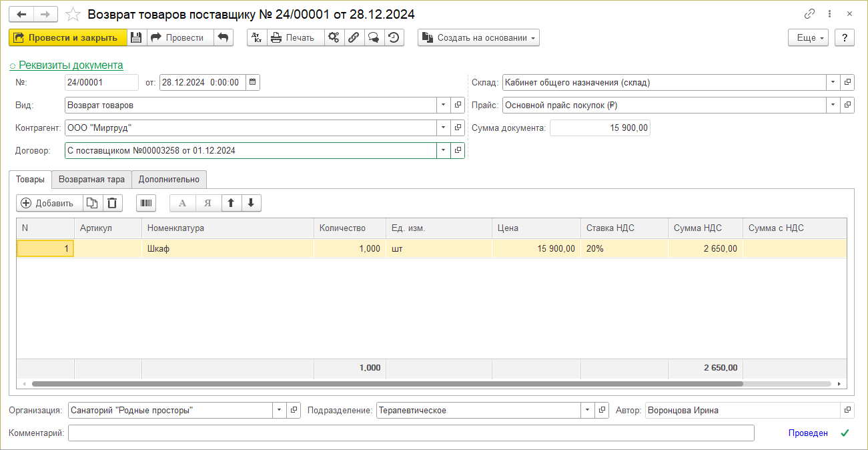Switch to the Дополнительно tab
Screen dimensions: 868x450
tap(169, 180)
